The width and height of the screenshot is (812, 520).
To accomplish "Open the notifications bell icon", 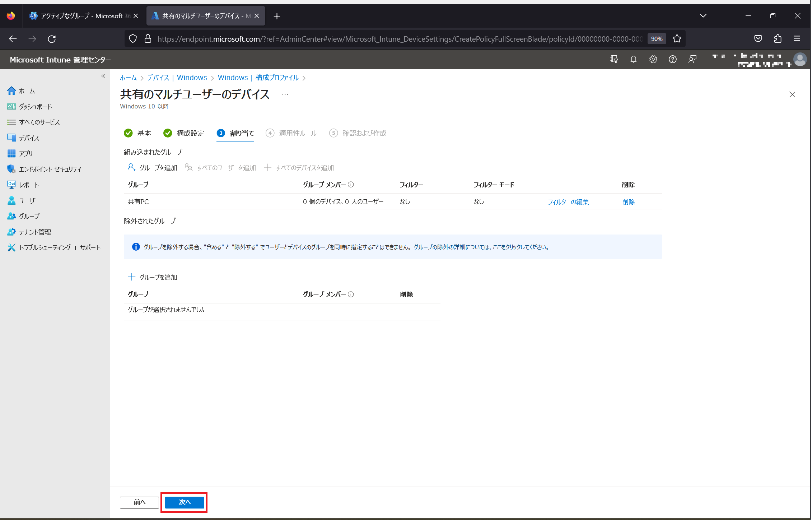I will [x=634, y=59].
